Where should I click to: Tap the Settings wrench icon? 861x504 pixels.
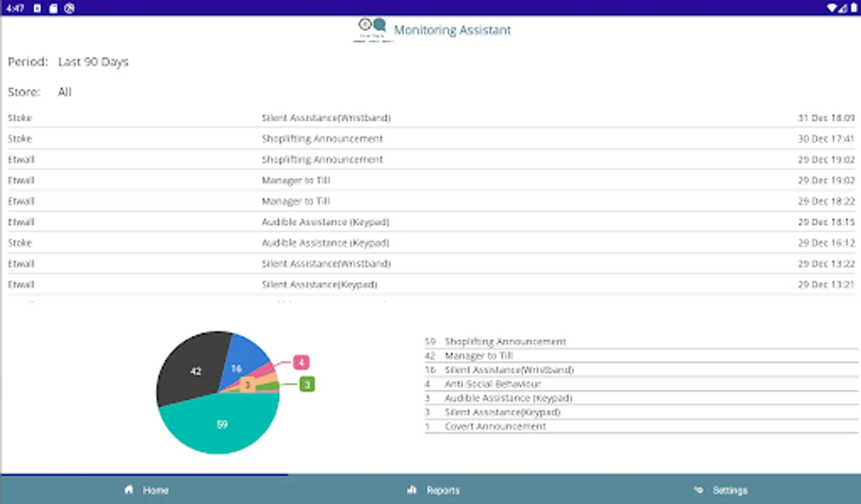click(x=698, y=489)
